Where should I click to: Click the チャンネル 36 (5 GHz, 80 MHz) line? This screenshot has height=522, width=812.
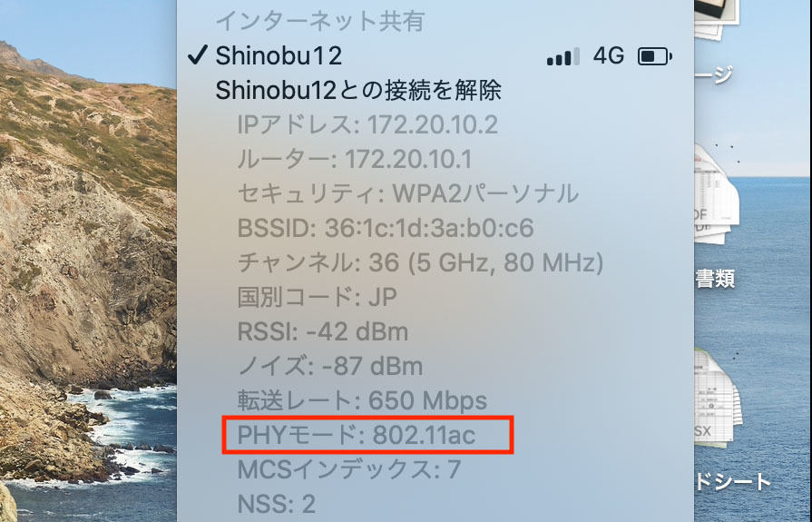click(420, 262)
